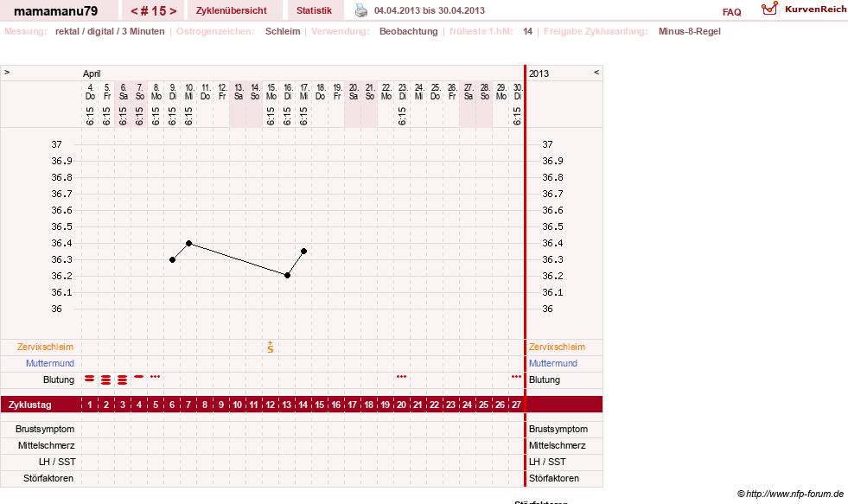Click the left Zervixschleim row label
The image size is (848, 504).
[46, 348]
